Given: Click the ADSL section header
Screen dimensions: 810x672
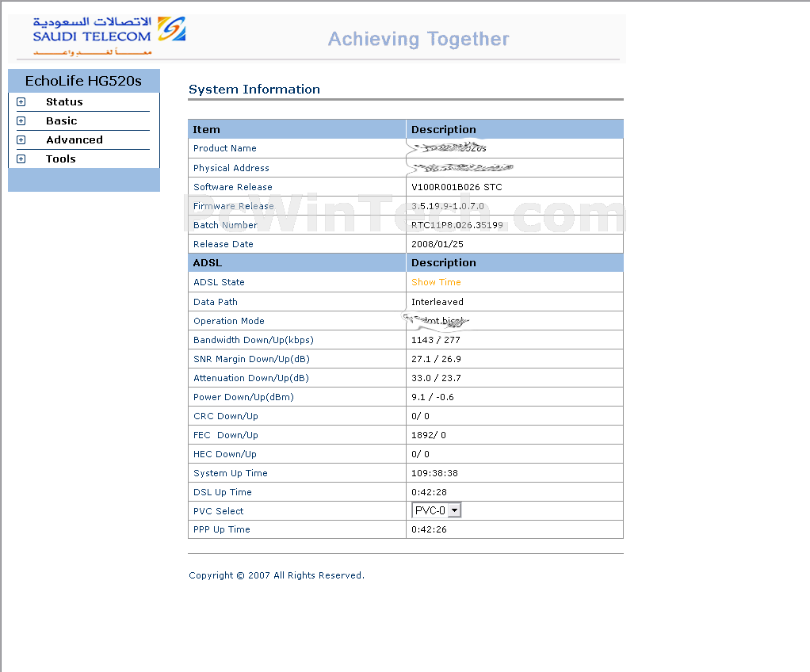Looking at the screenshot, I should (x=207, y=263).
